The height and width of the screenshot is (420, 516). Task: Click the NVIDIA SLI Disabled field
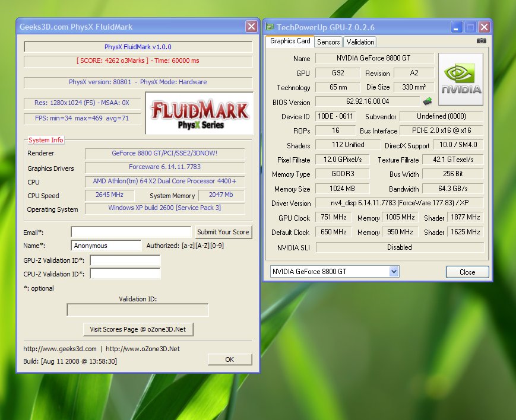click(400, 247)
